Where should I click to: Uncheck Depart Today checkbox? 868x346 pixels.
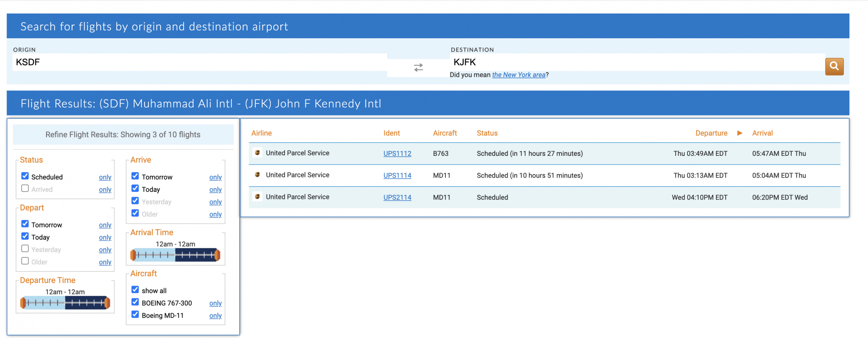25,236
